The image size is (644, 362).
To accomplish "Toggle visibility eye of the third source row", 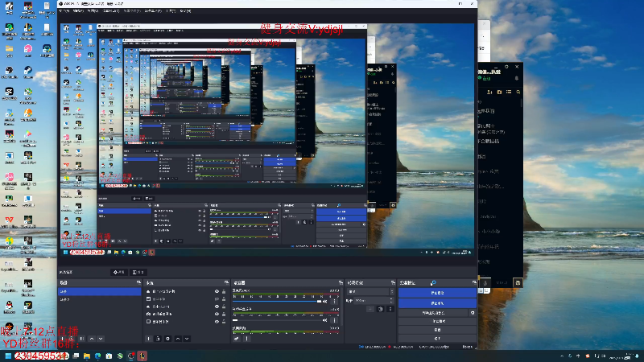I will click(217, 306).
